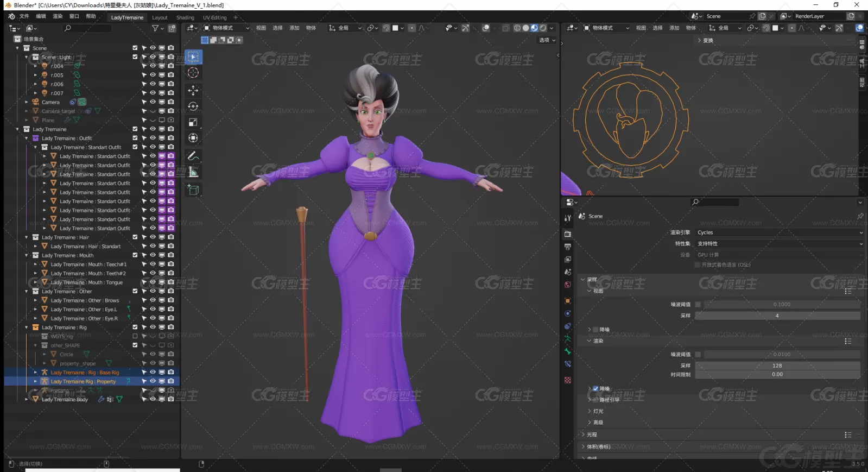Collapse the Lady Tremaine : Mouth collection
Screen dimensions: 868x472
27,255
